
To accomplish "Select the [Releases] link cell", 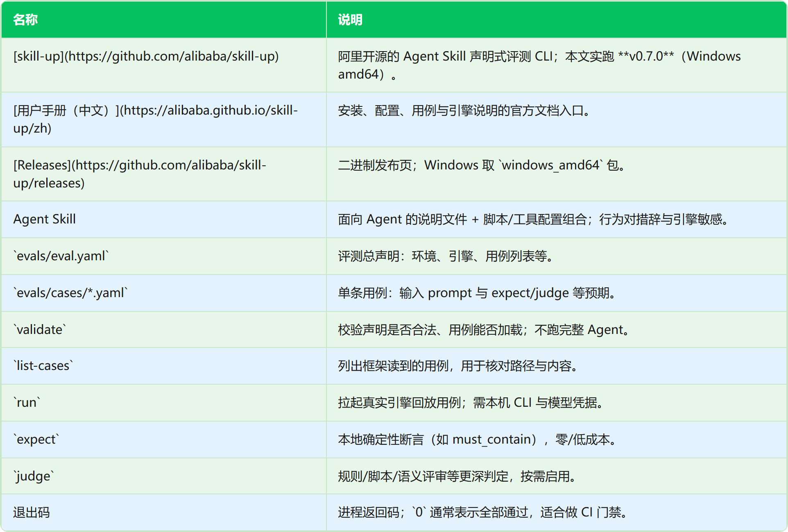I will pyautogui.click(x=164, y=174).
